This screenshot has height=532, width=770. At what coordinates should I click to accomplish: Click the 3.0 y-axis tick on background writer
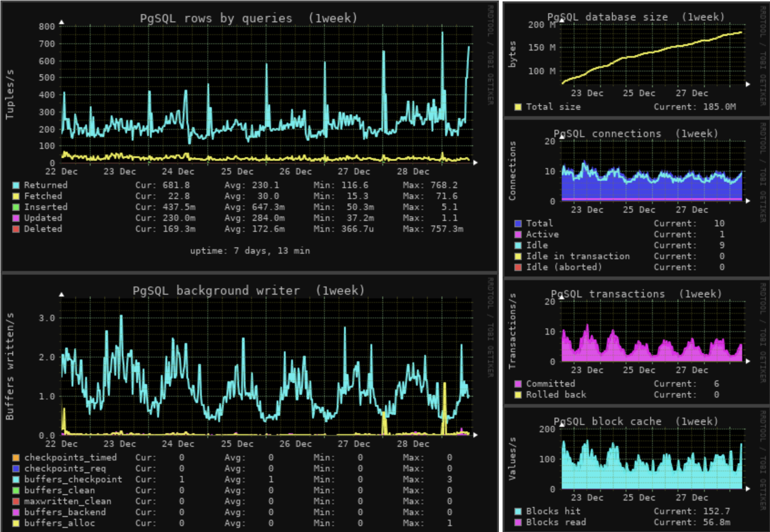(x=46, y=318)
